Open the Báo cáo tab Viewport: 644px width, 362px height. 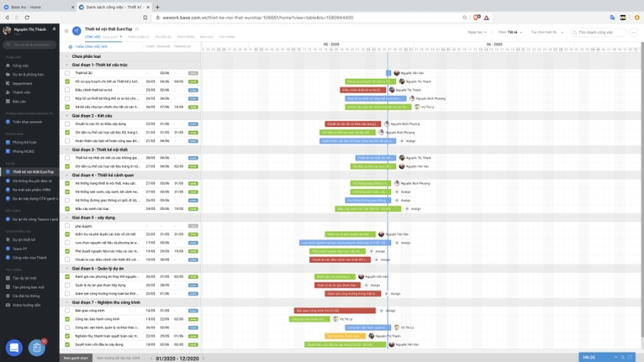[206, 37]
